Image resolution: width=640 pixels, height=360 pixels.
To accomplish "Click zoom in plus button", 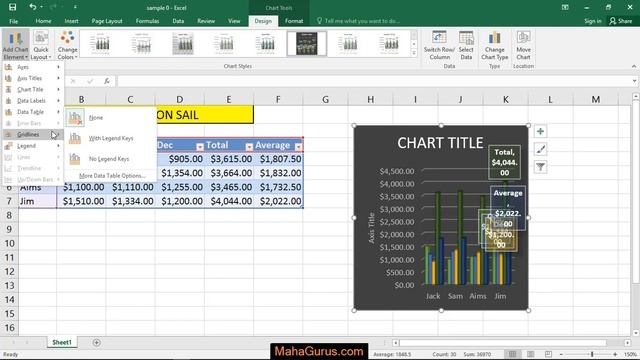I will tap(615, 354).
